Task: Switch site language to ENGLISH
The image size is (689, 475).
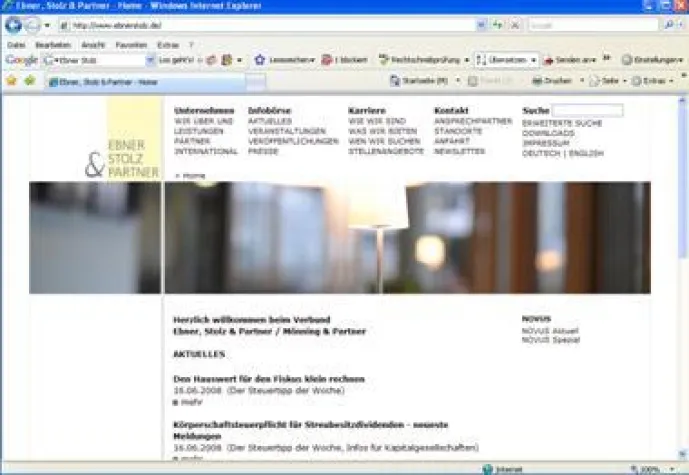Action: pyautogui.click(x=586, y=153)
